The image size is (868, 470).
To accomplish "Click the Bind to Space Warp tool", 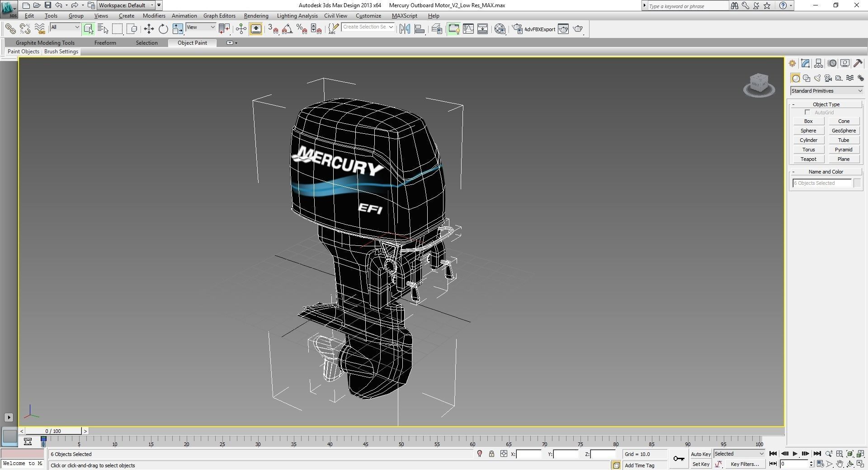I will pyautogui.click(x=40, y=29).
